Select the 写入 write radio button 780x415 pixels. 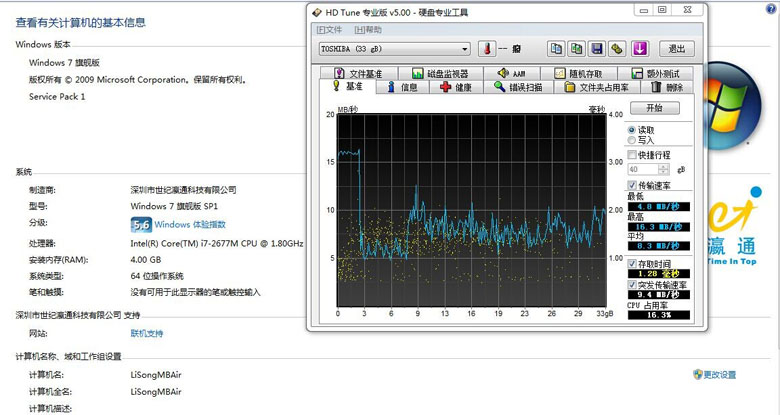click(x=632, y=140)
